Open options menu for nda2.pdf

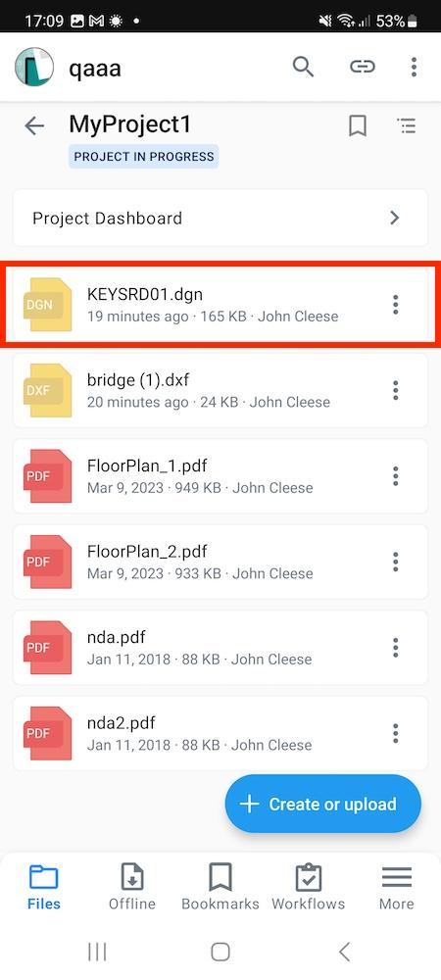[x=395, y=733]
